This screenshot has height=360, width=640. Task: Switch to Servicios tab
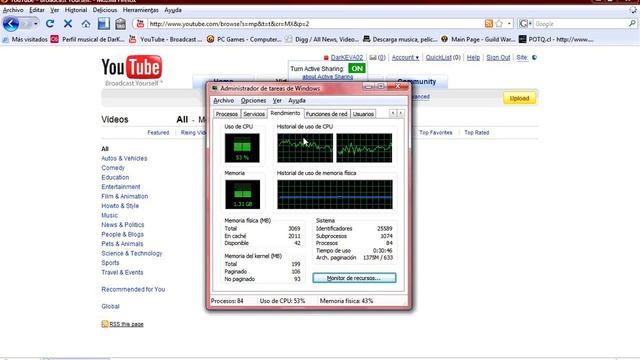(x=254, y=114)
